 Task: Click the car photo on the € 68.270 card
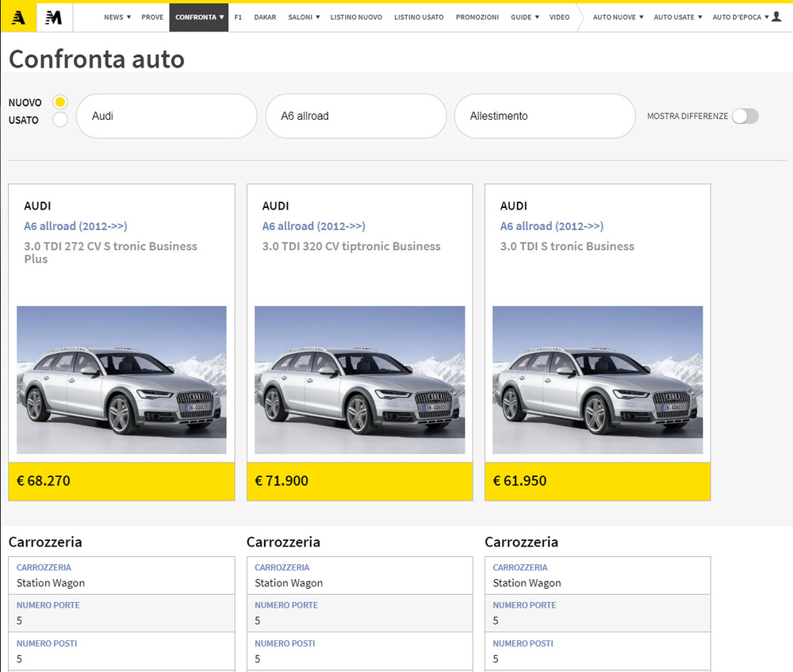[121, 379]
